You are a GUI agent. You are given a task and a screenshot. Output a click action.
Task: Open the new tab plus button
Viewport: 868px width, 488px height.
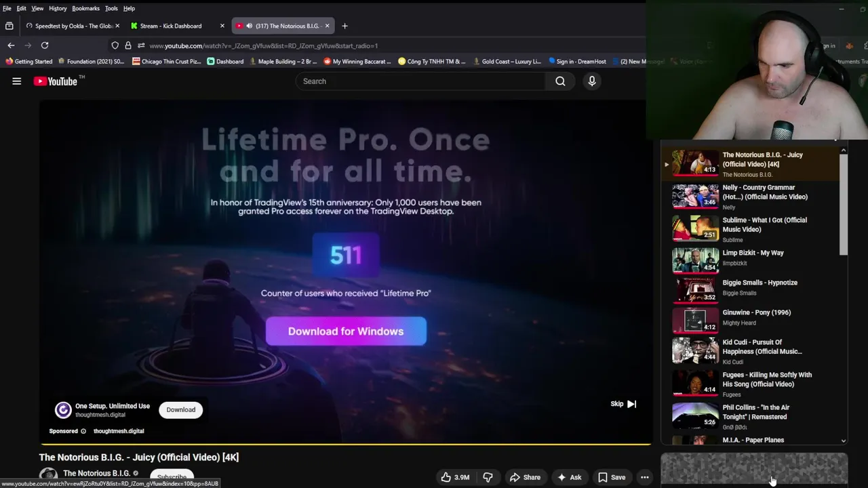(x=344, y=26)
